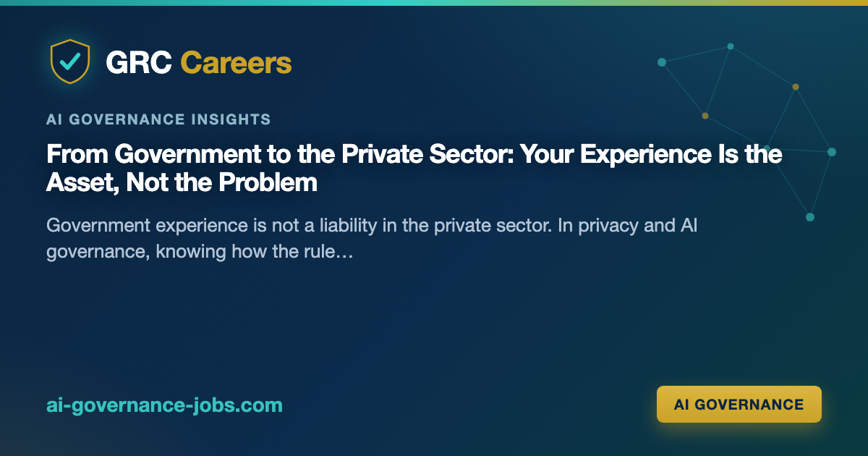
Task: Visit the ai-governance-jobs.com link
Action: coord(164,405)
